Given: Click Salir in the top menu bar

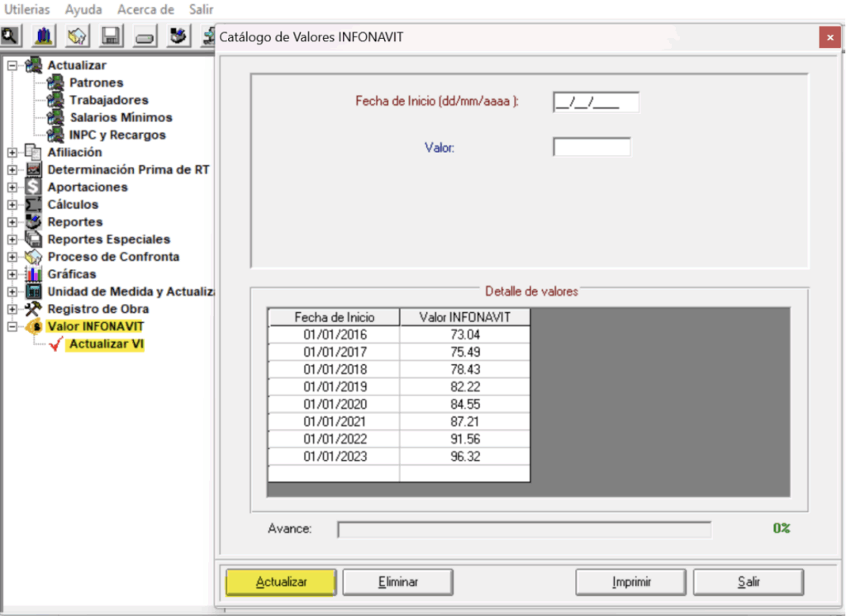Looking at the screenshot, I should 202,9.
